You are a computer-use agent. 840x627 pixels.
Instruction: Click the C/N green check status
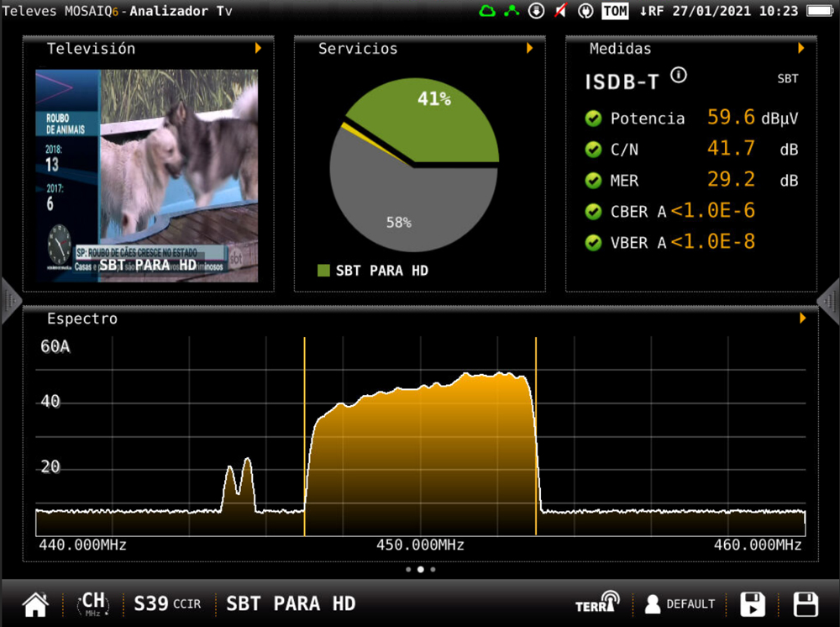pyautogui.click(x=593, y=149)
